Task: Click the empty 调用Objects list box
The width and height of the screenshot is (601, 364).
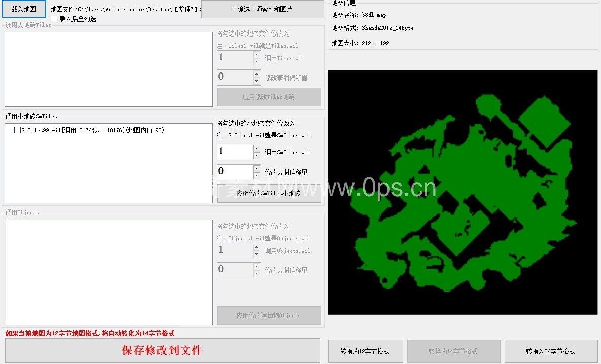Action: (108, 272)
